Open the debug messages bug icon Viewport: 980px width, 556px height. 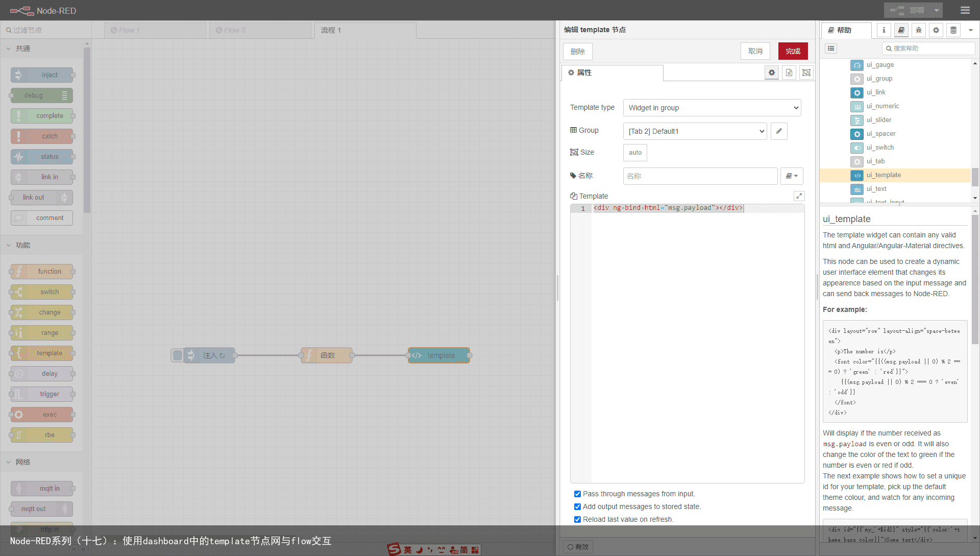(x=919, y=30)
